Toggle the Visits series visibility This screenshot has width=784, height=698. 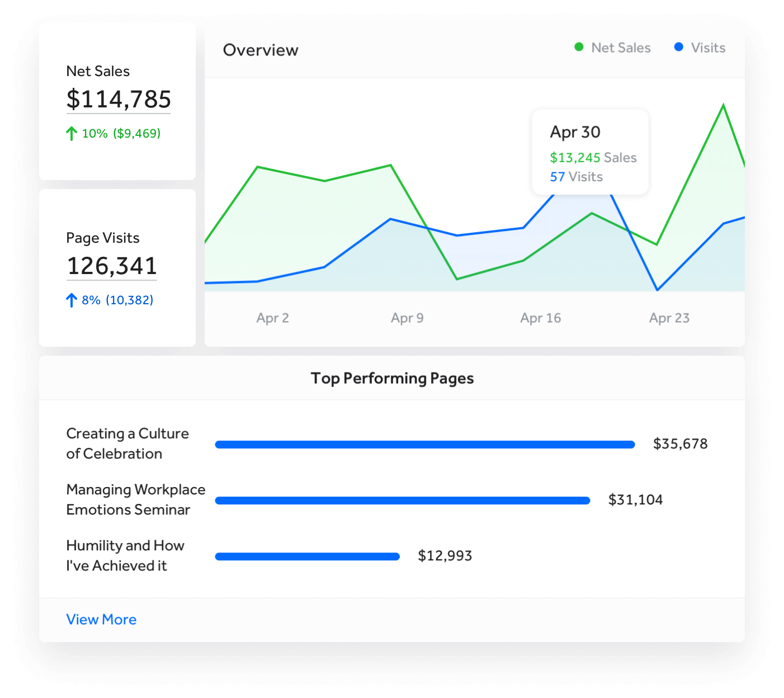pos(699,48)
